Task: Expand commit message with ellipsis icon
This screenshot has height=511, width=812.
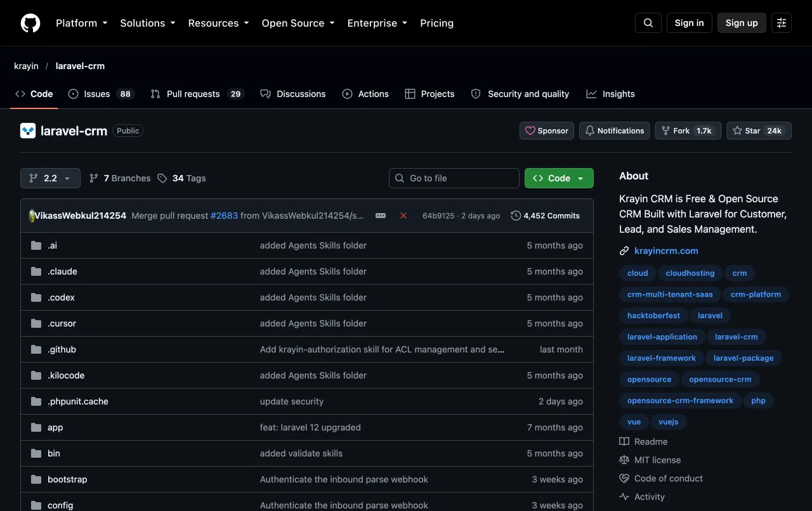Action: click(x=381, y=216)
